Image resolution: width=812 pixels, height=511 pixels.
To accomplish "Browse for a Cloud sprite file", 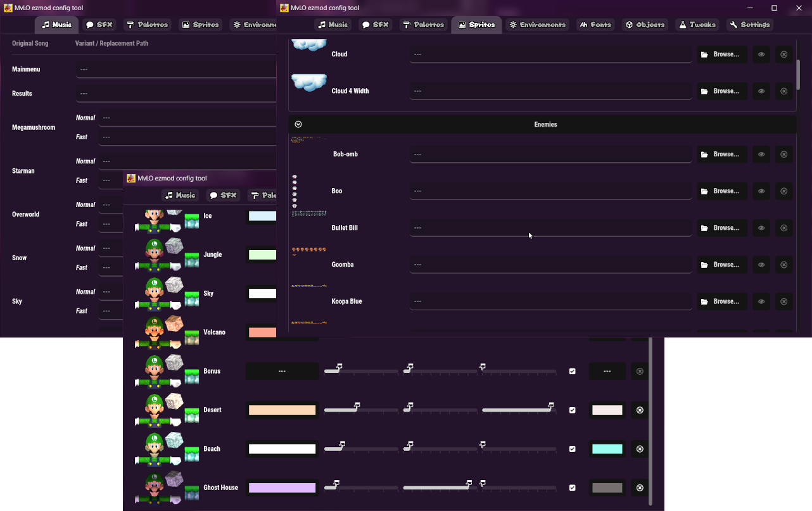I will point(722,54).
